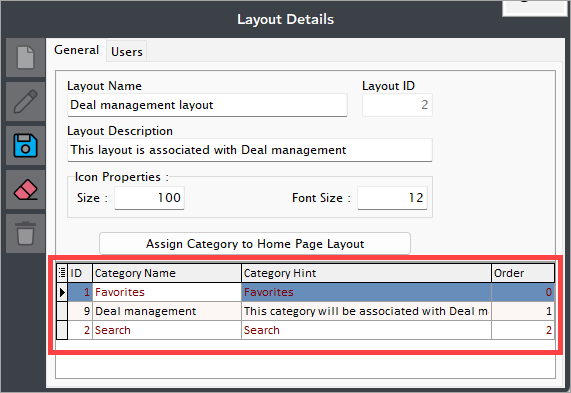
Task: Click Order value 2 in Search row
Action: pyautogui.click(x=523, y=330)
